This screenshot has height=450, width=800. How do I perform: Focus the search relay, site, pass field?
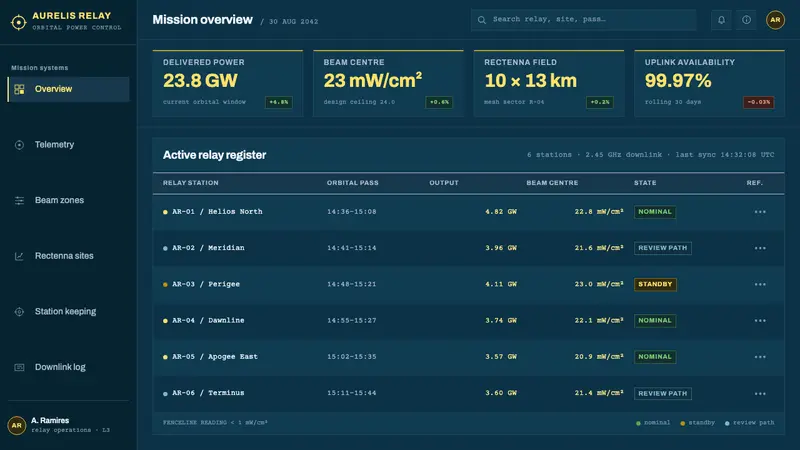pyautogui.click(x=583, y=20)
